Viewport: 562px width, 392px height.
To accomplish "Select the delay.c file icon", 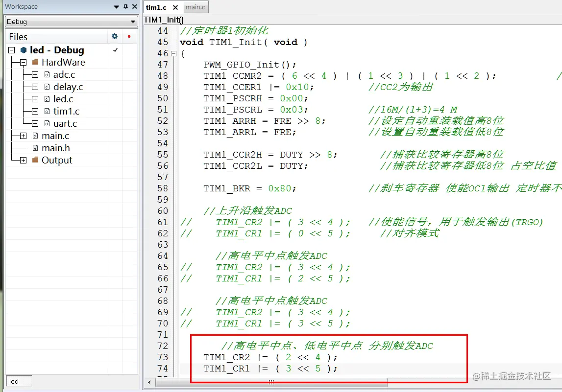I will 47,87.
